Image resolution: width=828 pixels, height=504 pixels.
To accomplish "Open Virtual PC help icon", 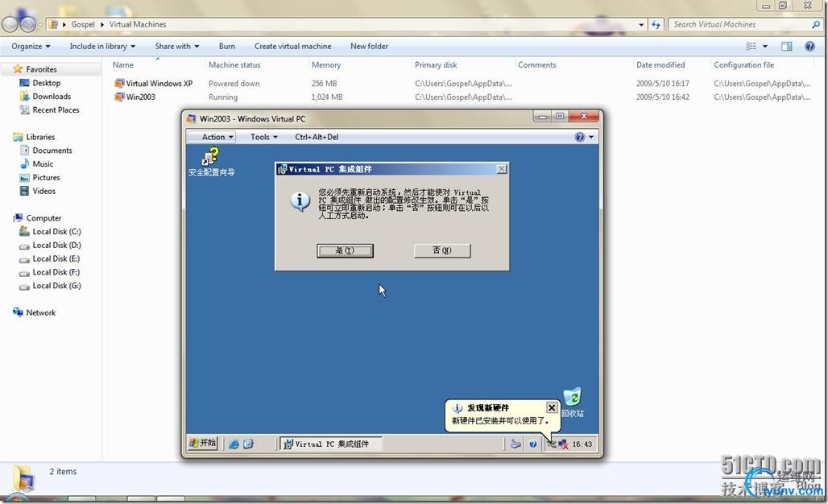I will (579, 137).
